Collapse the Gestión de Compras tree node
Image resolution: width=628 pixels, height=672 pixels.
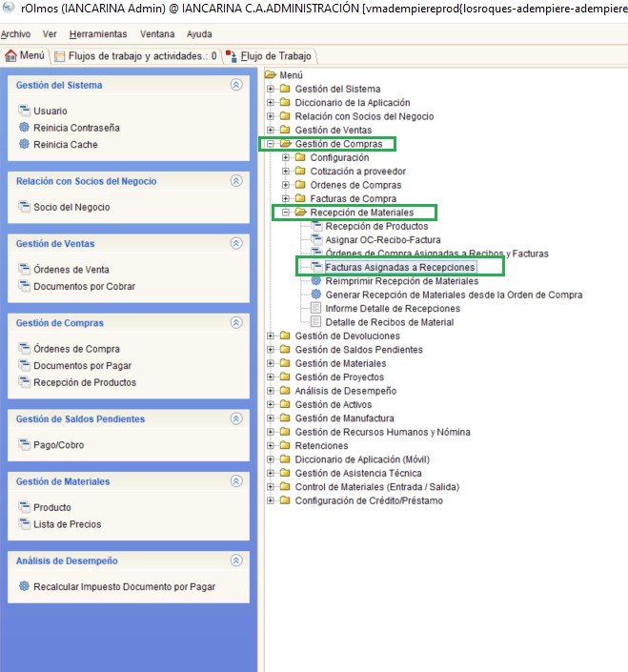click(271, 144)
